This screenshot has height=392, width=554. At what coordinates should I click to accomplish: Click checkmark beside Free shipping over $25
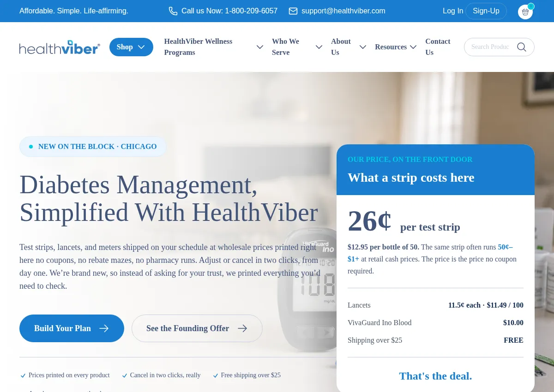tap(216, 376)
